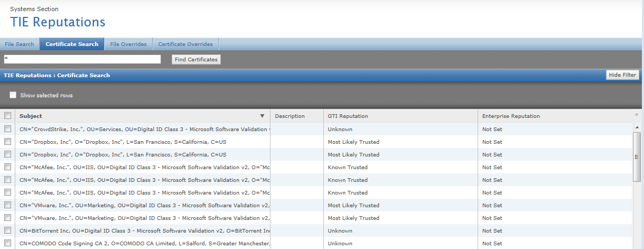
Task: Check the BitTorrent Inc certificate row checkbox
Action: pos(7,230)
